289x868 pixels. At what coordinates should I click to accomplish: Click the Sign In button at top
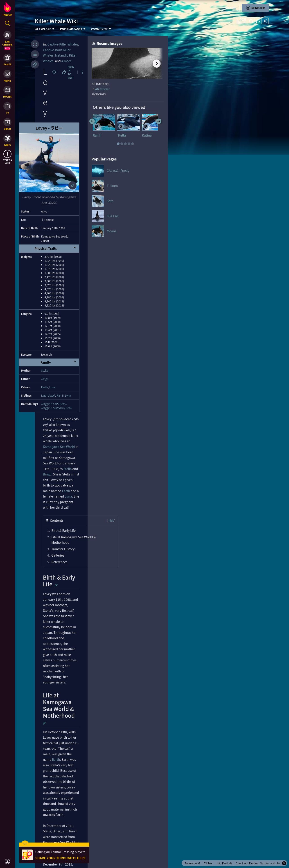coord(231,8)
